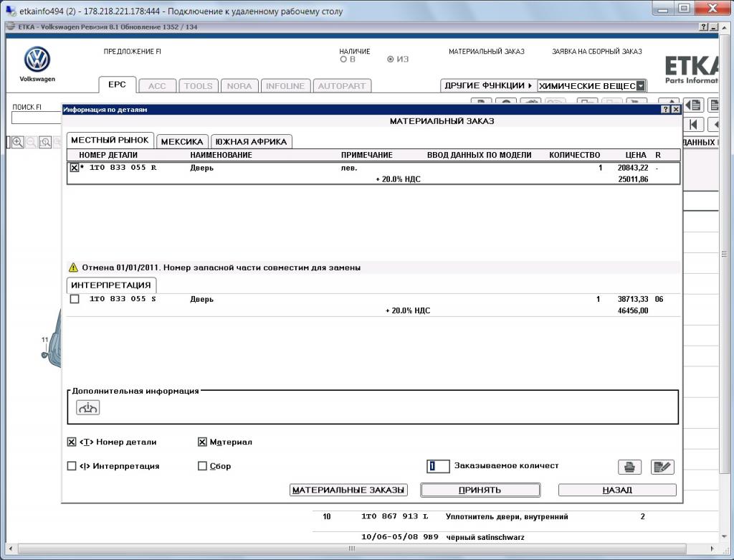Viewport: 734px width, 560px height.
Task: Click the ПОИСК FI search field
Action: [37, 118]
